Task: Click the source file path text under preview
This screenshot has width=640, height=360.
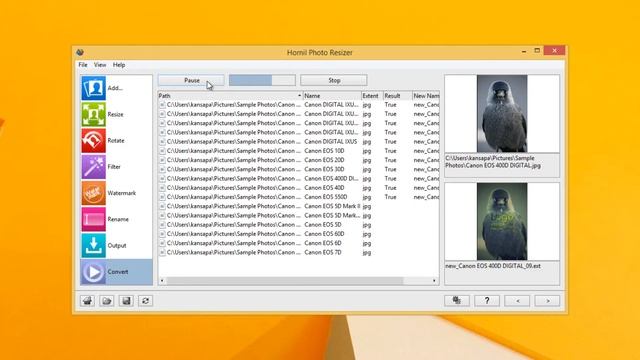Action: click(x=493, y=162)
